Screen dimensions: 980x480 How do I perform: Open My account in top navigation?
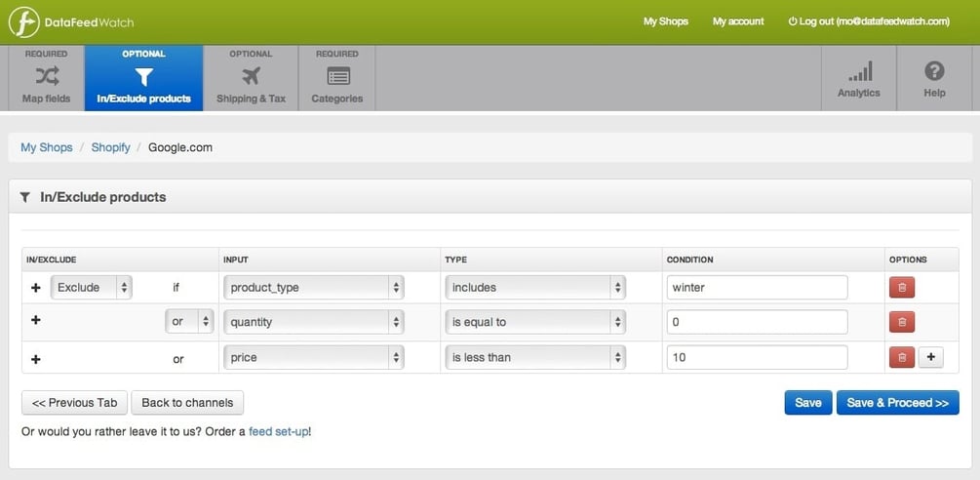pyautogui.click(x=738, y=21)
